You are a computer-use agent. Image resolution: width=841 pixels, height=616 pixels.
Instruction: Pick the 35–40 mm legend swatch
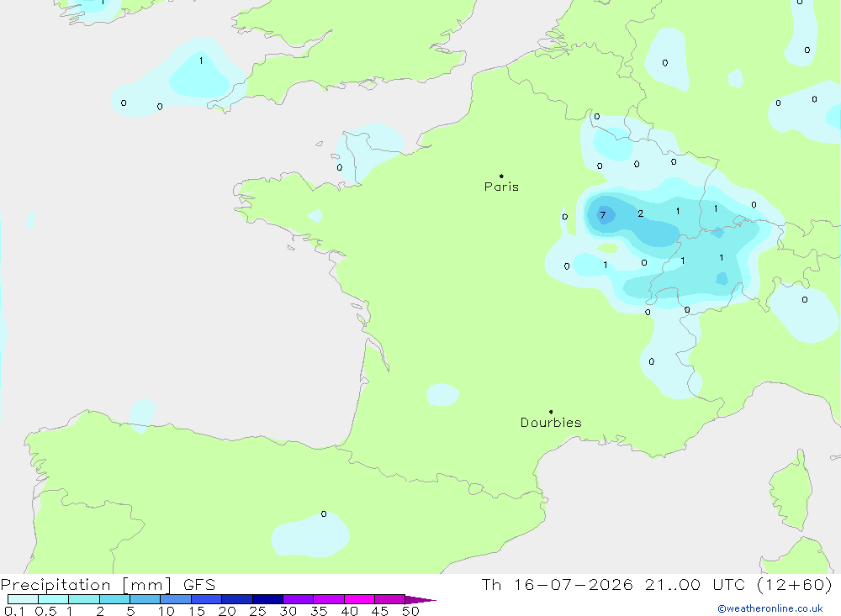[329, 599]
